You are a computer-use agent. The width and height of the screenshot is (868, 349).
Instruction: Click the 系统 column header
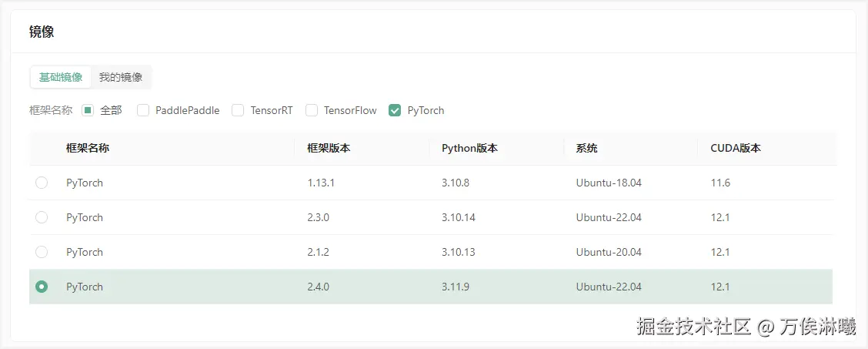click(587, 149)
